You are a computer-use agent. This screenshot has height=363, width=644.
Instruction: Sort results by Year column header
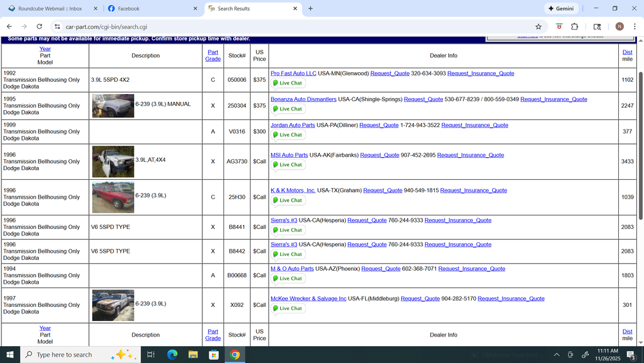[45, 49]
